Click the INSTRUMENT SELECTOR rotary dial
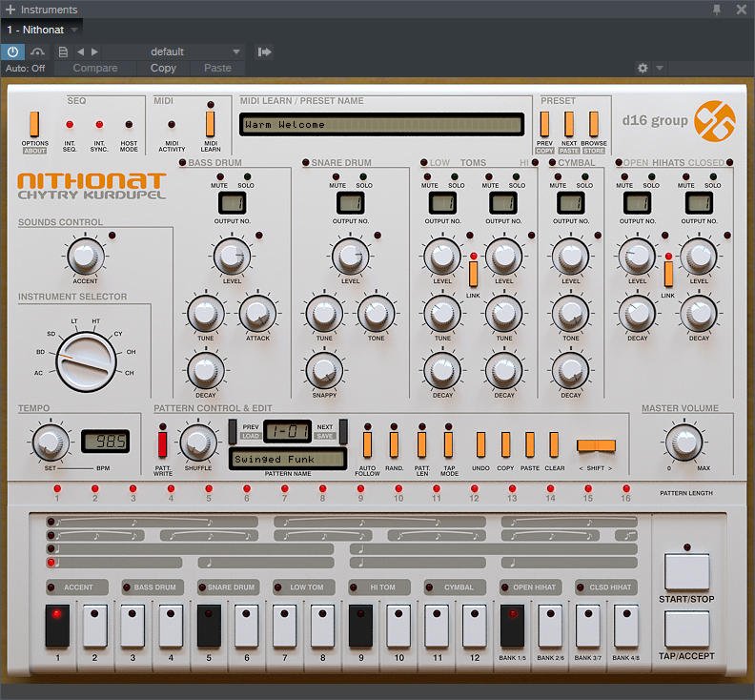755x700 pixels. (86, 361)
